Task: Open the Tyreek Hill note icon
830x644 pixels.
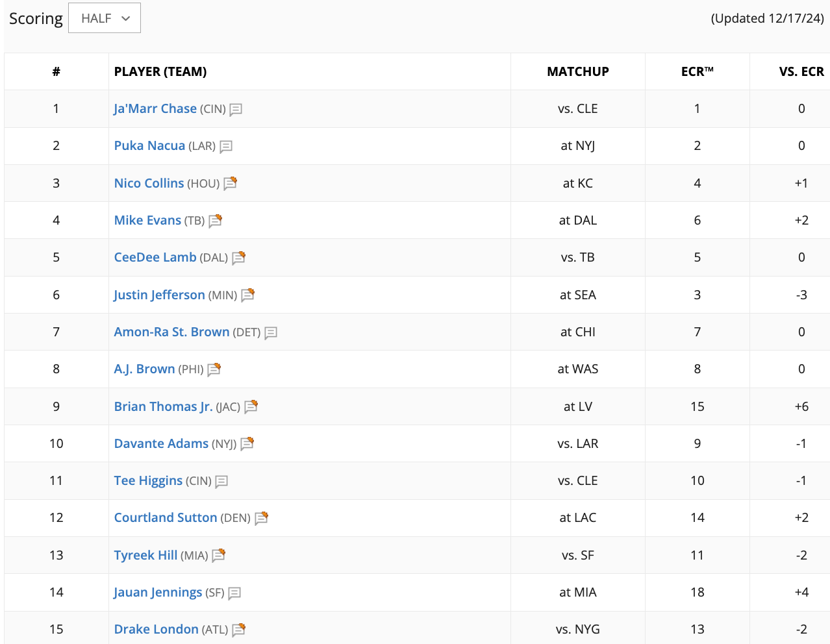Action: click(x=218, y=556)
